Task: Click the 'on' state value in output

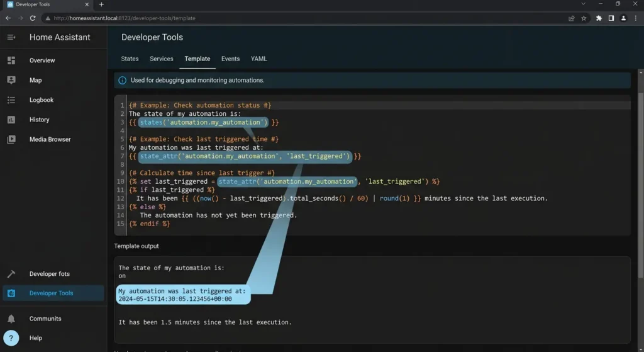Action: tap(122, 276)
